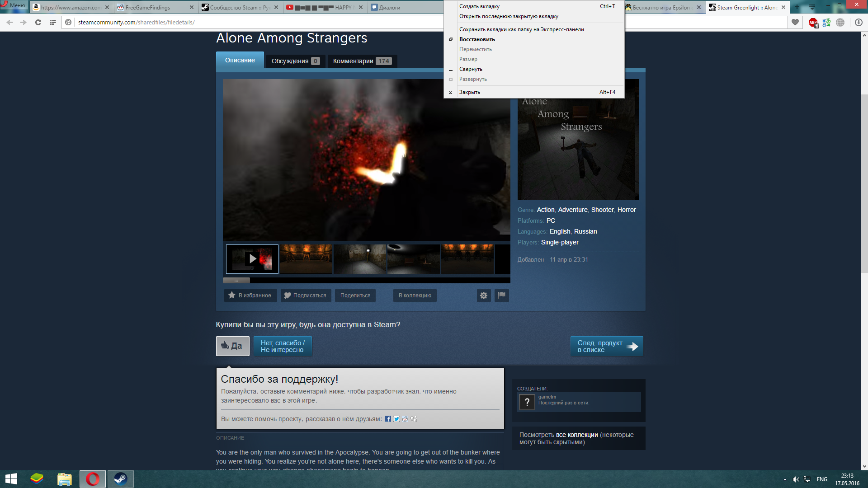Switch to Steam in the taskbar

pos(120,479)
